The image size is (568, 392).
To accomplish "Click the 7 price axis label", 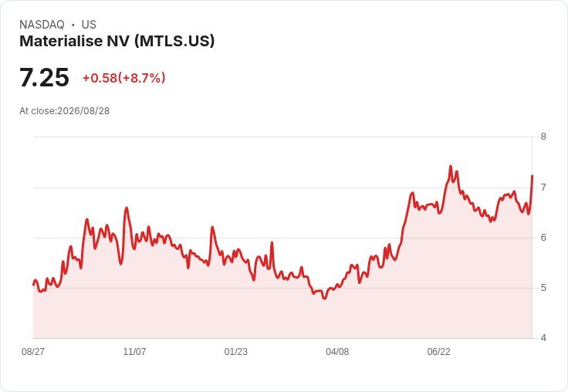I will click(543, 188).
